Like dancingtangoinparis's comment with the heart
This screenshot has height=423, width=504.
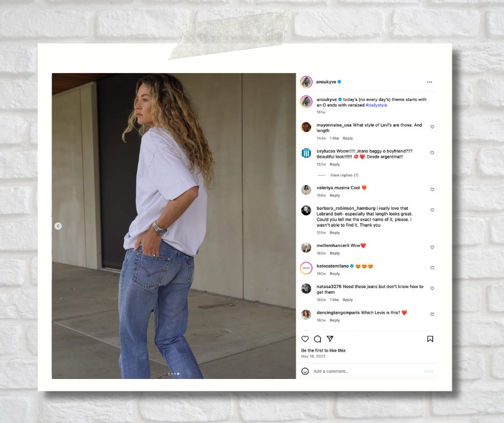(432, 314)
